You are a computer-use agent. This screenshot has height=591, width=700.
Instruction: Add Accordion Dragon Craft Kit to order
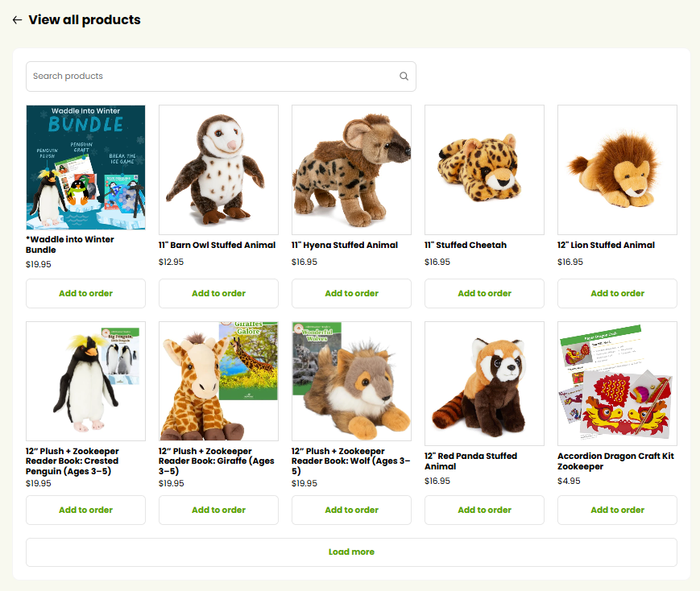[617, 510]
